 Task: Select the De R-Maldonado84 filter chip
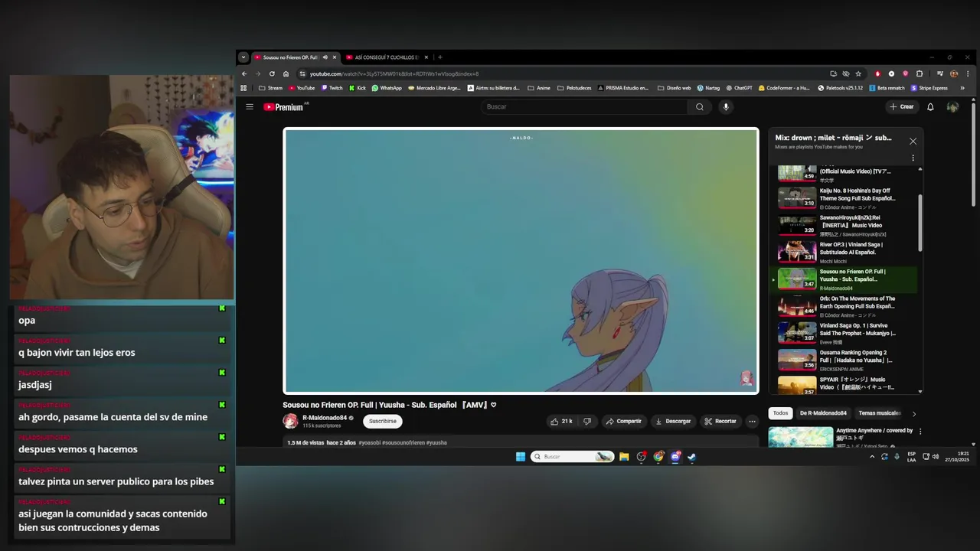point(823,413)
